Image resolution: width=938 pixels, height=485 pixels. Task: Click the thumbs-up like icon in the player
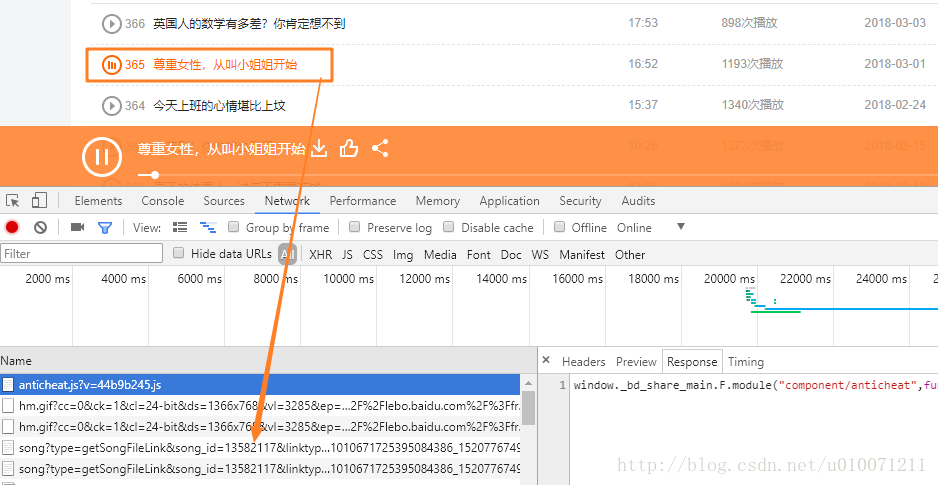click(x=349, y=148)
